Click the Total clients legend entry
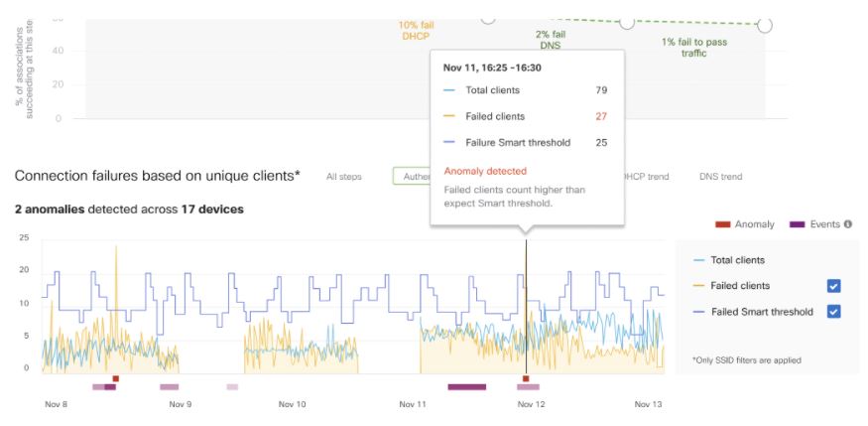Viewport: 868px width, 426px height. point(737,260)
